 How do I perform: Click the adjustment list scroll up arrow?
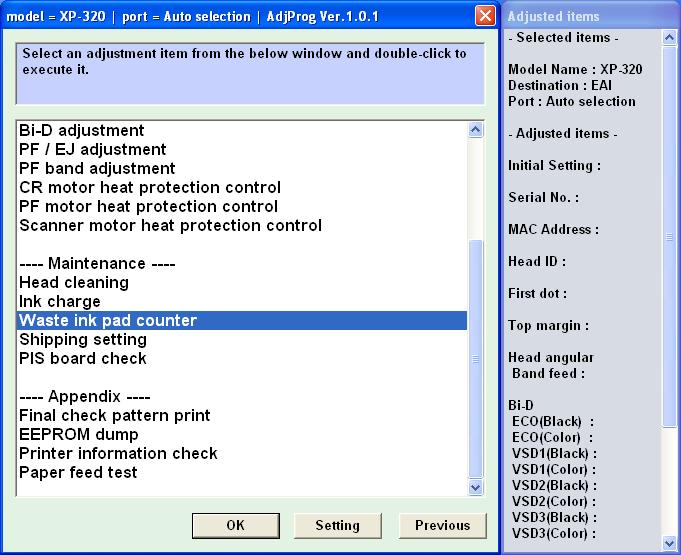[x=476, y=130]
